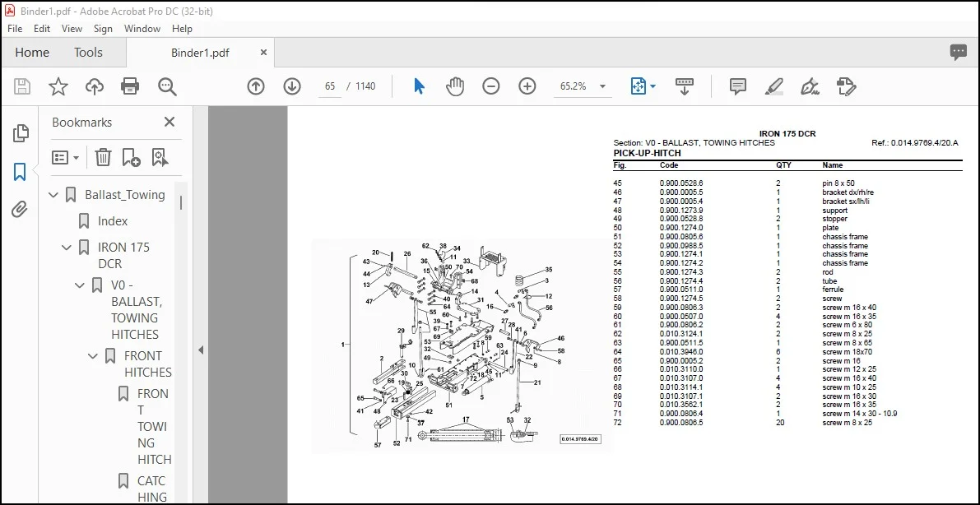Screen dimensions: 980x505
Task: Add a comment sticky note
Action: tap(738, 86)
